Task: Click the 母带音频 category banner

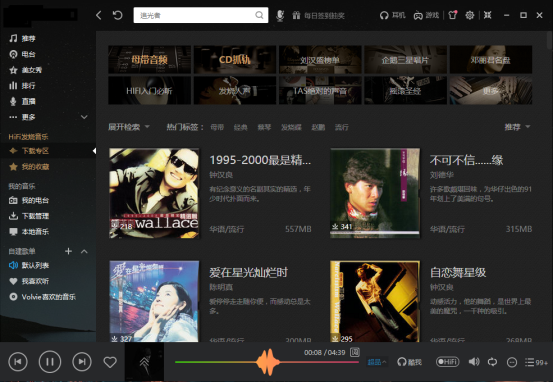Action: (149, 59)
